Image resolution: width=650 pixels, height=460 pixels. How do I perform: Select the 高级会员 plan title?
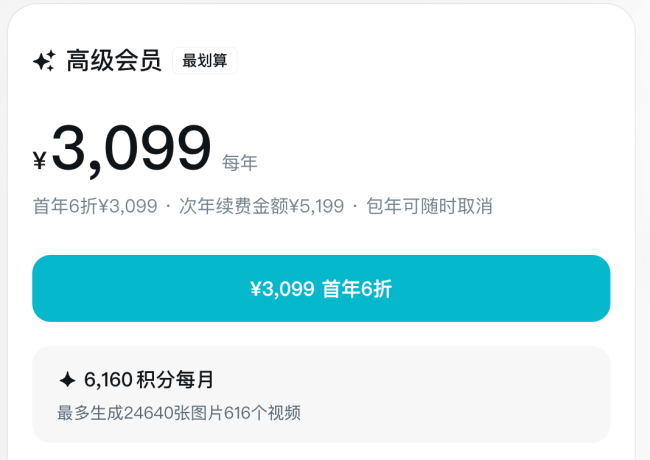click(113, 61)
